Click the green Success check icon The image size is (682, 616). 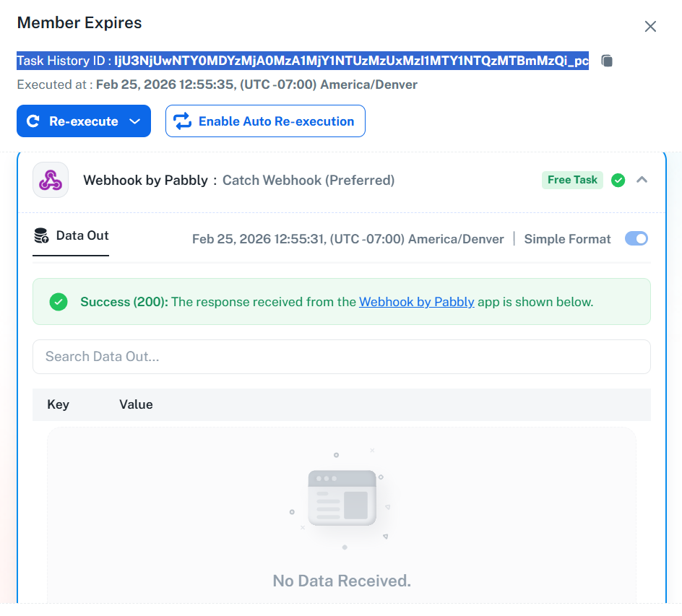pos(59,302)
